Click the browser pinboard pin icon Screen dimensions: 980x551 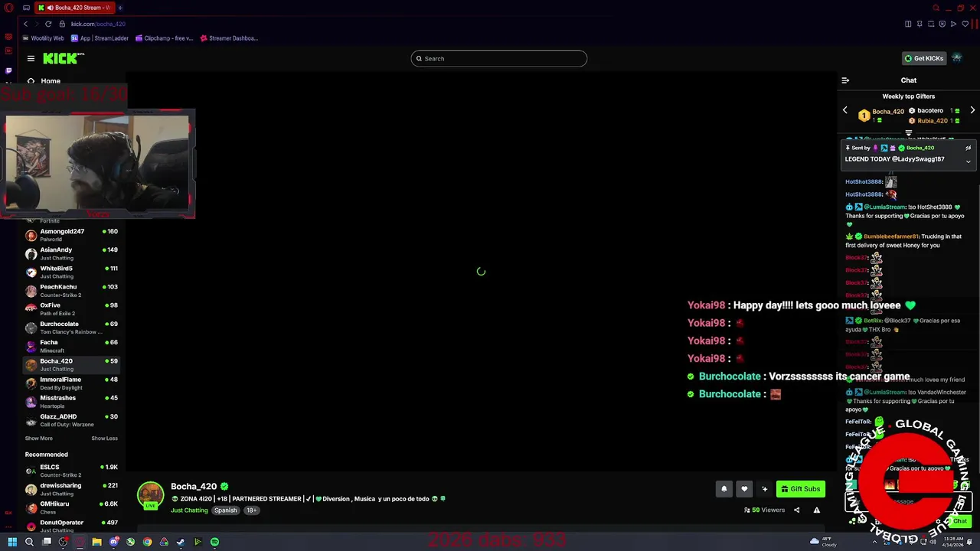click(920, 24)
